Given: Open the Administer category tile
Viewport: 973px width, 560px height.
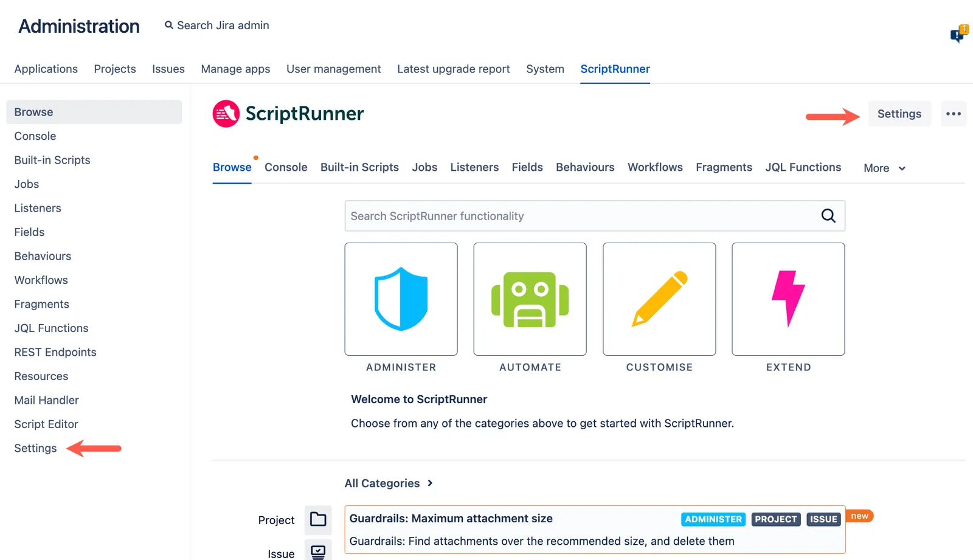Looking at the screenshot, I should (x=401, y=299).
